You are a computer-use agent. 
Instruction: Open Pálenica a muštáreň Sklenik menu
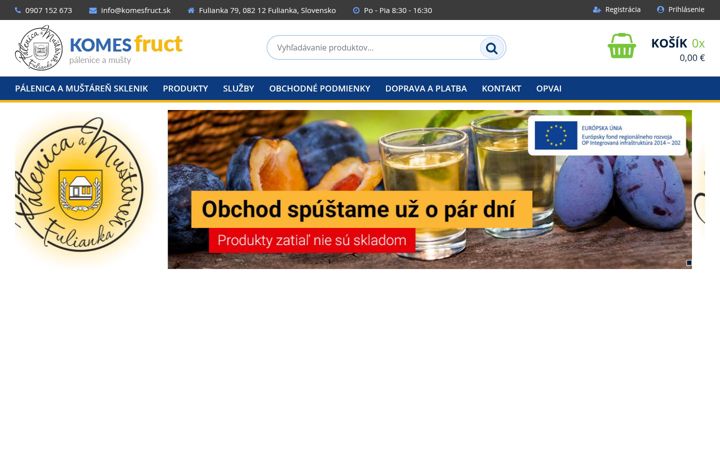coord(81,89)
